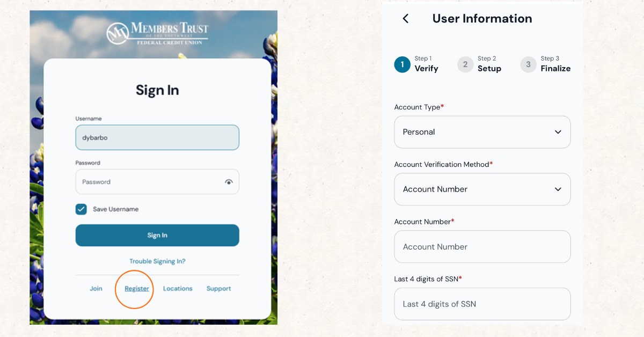Screen dimensions: 644x337
Task: Expand the Account Number verification method list
Action: [482, 189]
